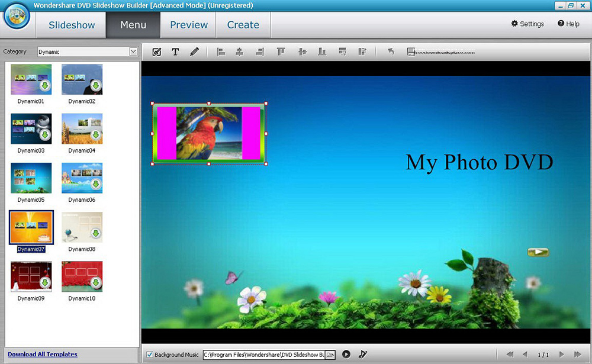The width and height of the screenshot is (592, 364).
Task: Open the Preview tab
Action: [x=189, y=25]
